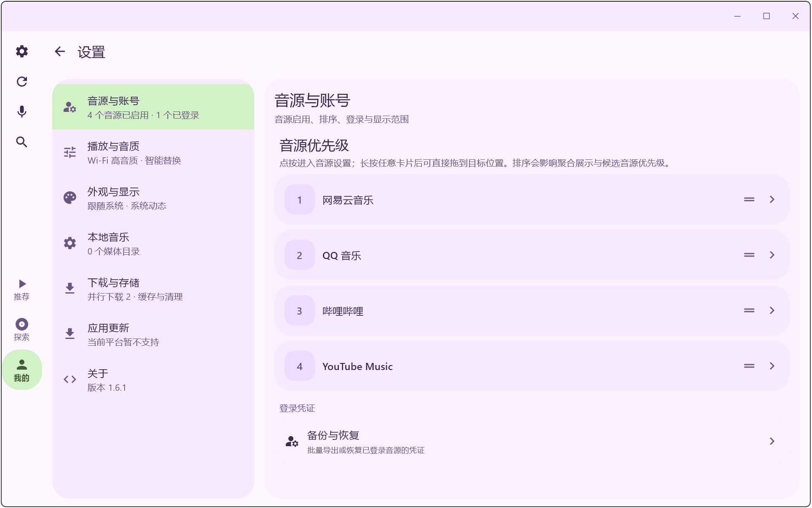Click the download icon beside 应用更新
Screen dimensions: 812x508
pos(70,334)
